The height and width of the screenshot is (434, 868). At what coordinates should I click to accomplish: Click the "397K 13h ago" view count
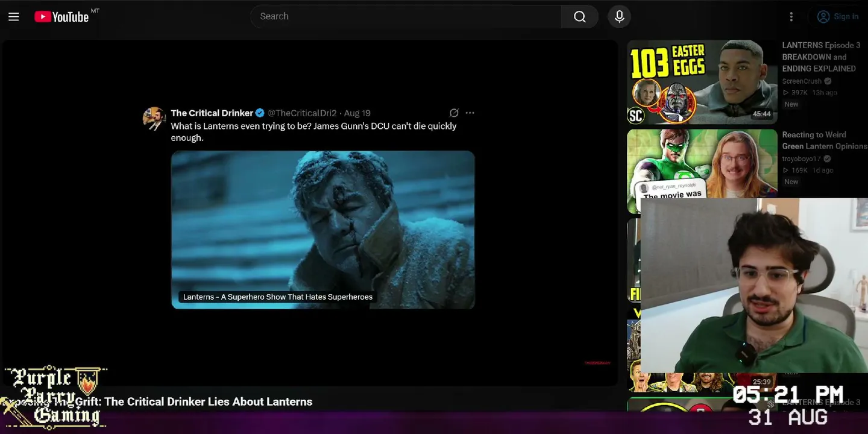[810, 92]
